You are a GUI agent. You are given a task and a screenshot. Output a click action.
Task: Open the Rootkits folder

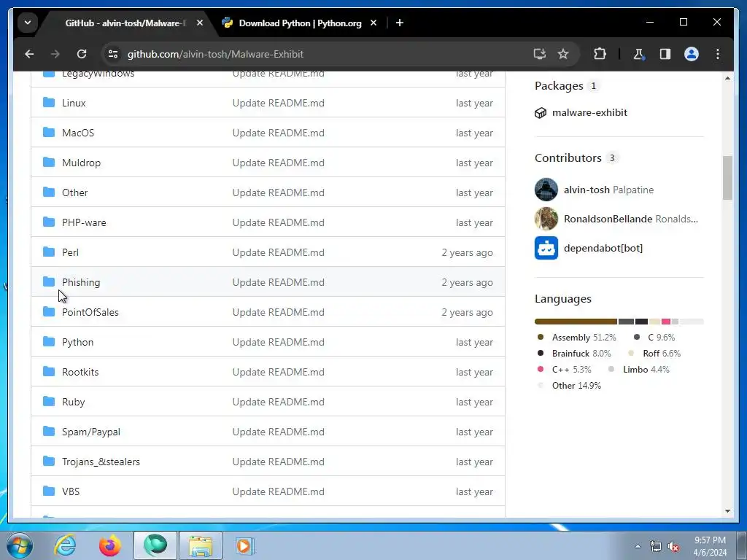click(80, 372)
